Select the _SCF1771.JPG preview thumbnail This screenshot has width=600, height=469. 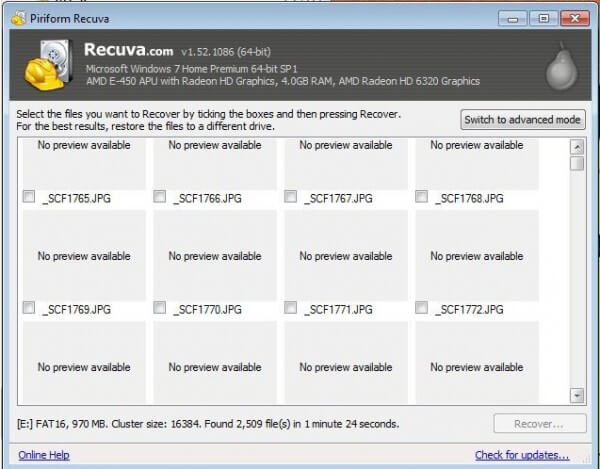tap(346, 255)
